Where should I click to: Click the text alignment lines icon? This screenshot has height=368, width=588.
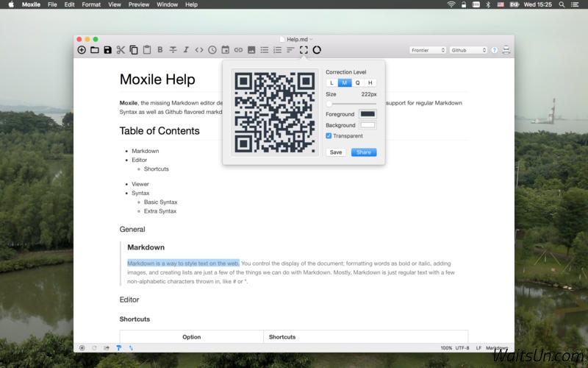pyautogui.click(x=290, y=49)
